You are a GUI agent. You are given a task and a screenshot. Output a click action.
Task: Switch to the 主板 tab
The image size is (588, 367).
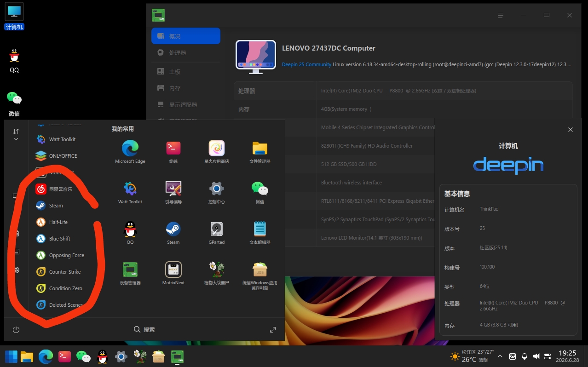(186, 72)
